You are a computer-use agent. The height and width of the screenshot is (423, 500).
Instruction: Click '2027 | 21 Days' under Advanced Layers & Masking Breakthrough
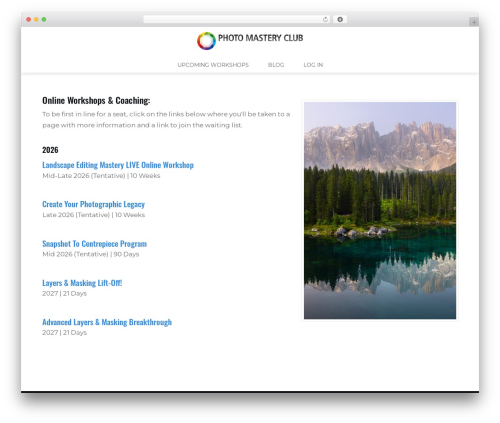[x=65, y=332]
